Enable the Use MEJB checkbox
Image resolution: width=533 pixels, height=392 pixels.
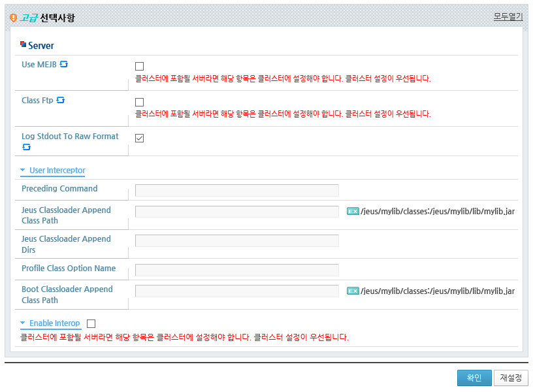point(139,66)
